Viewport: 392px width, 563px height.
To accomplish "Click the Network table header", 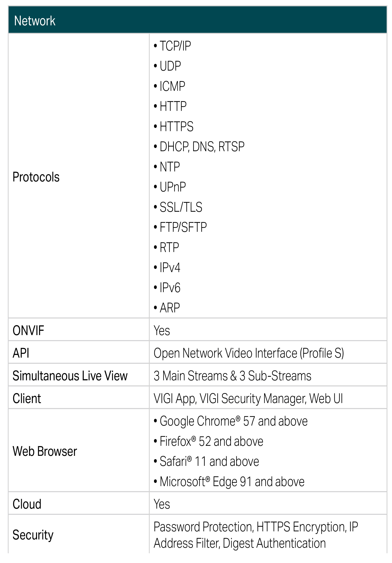I will tap(35, 21).
